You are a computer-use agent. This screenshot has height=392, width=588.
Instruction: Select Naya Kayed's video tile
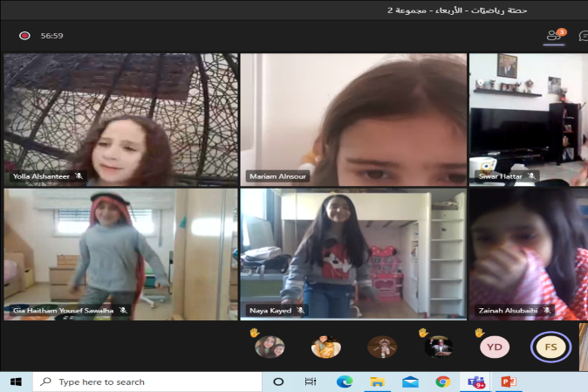coord(352,253)
